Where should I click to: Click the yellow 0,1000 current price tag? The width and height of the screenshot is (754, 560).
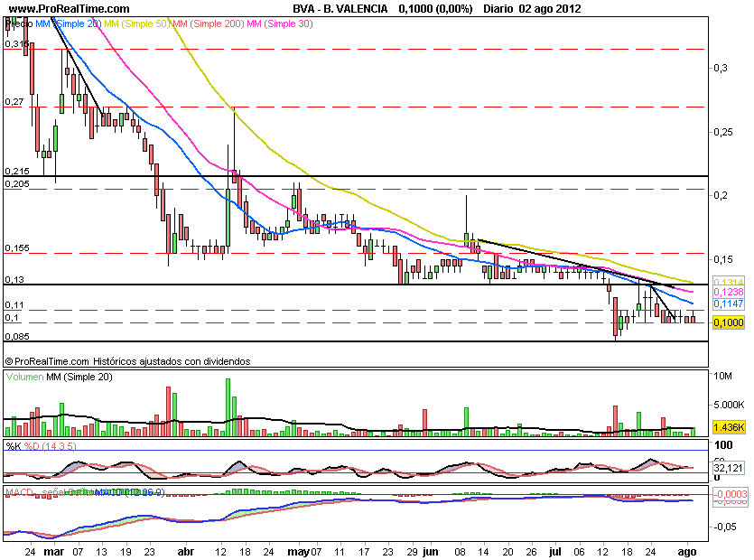[728, 322]
